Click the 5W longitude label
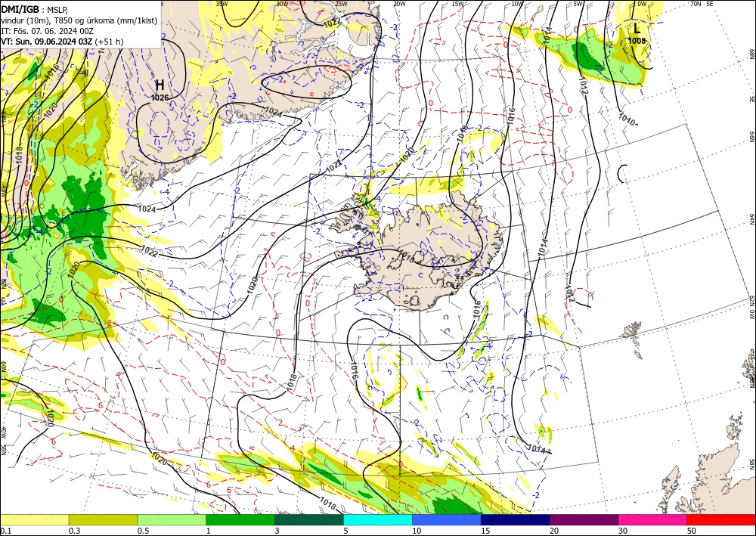The width and height of the screenshot is (756, 536). (x=578, y=4)
